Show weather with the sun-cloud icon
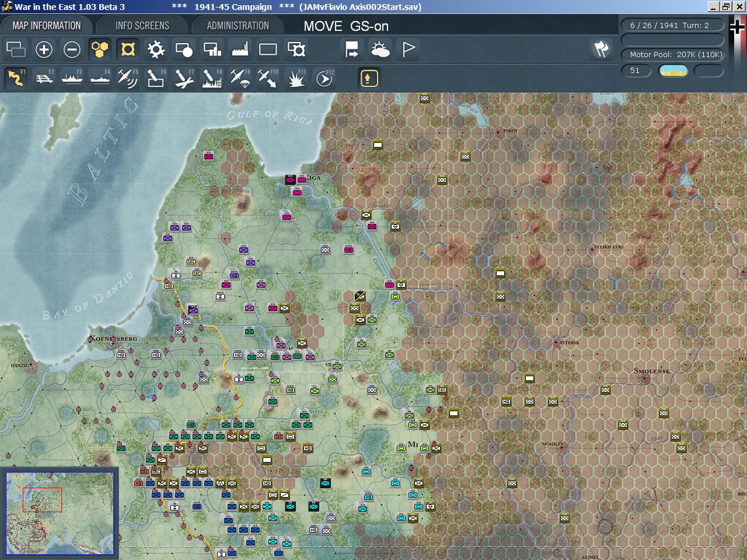The height and width of the screenshot is (560, 747). (381, 50)
